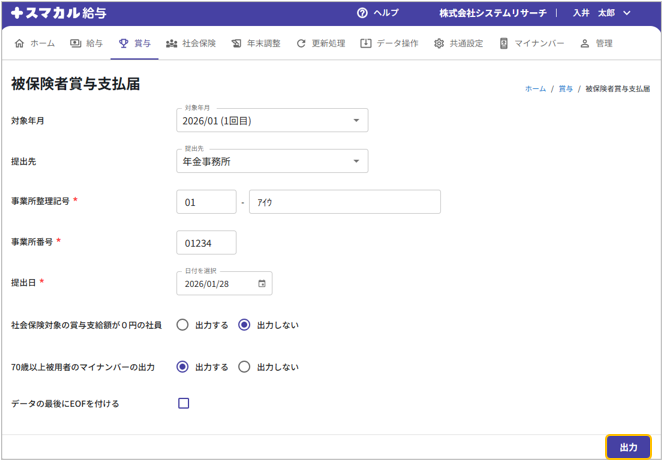
Task: Click the help question mark icon
Action: tap(362, 13)
